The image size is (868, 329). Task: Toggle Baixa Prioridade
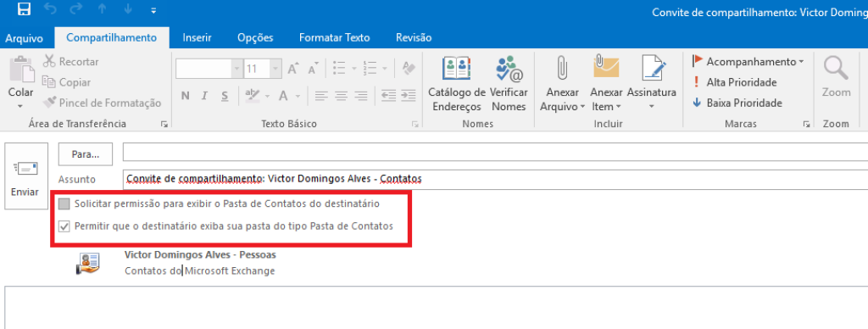(x=737, y=103)
